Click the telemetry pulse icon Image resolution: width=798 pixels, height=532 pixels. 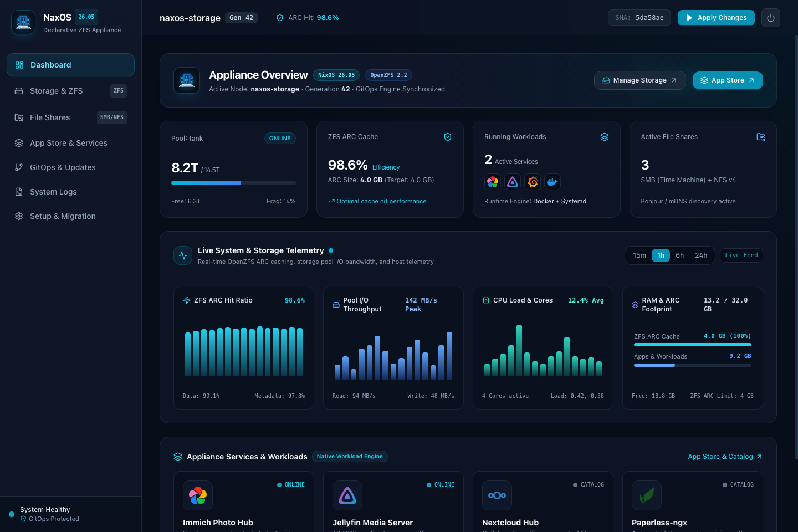[183, 255]
